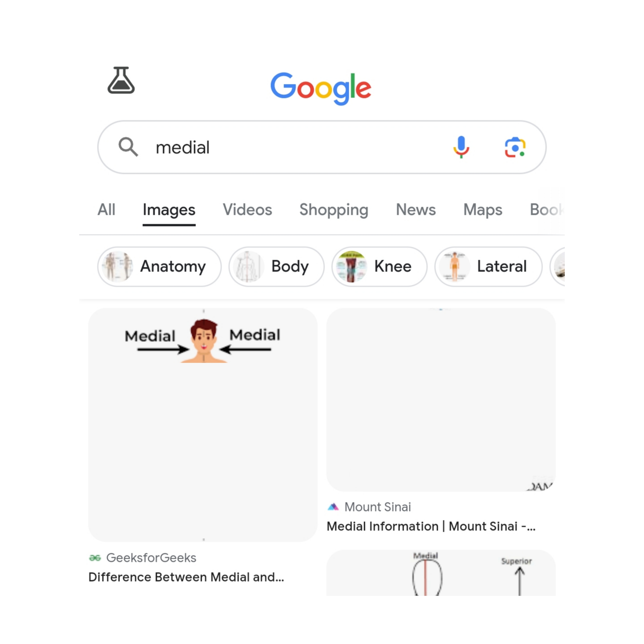Click the Mount Sinai favicon
Viewport: 644px width, 644px height.
[x=333, y=507]
